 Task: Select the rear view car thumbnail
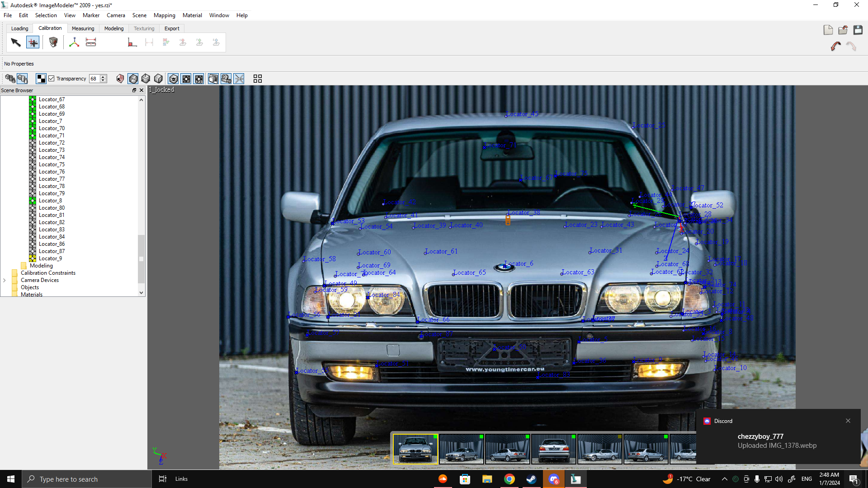pos(553,449)
